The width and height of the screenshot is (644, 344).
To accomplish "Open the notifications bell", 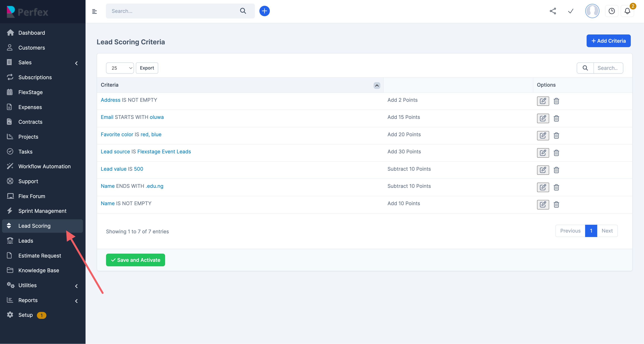I will click(627, 11).
